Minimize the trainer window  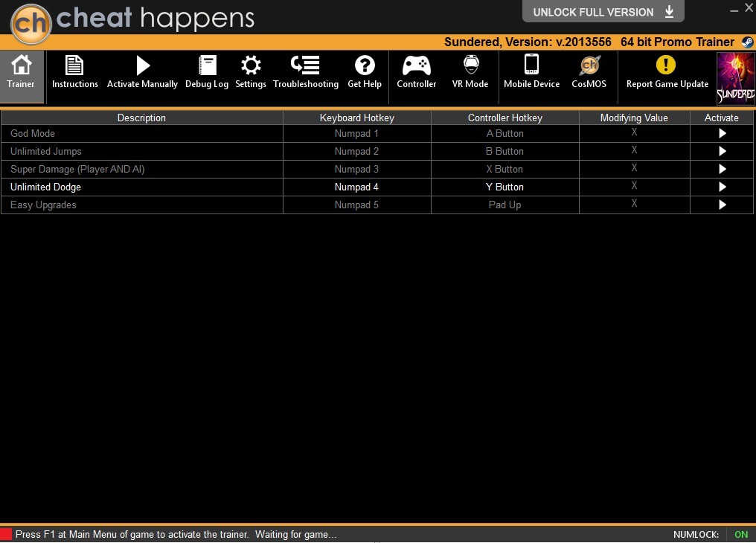[734, 10]
